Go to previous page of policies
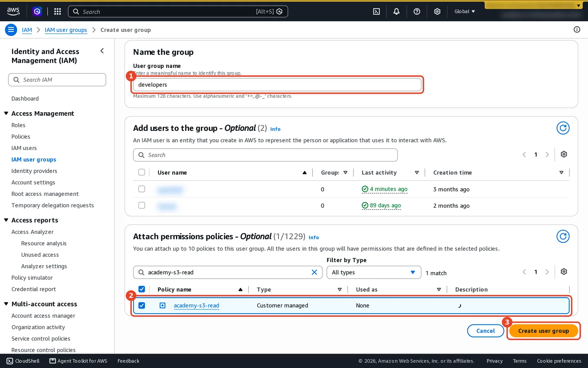 (x=524, y=272)
